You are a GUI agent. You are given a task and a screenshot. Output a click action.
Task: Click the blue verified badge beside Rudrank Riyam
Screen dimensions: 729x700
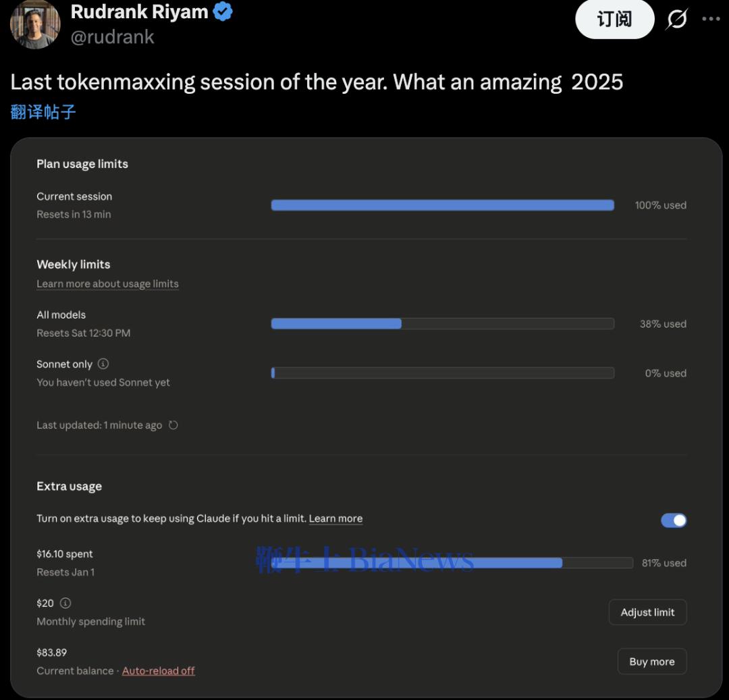click(x=223, y=11)
